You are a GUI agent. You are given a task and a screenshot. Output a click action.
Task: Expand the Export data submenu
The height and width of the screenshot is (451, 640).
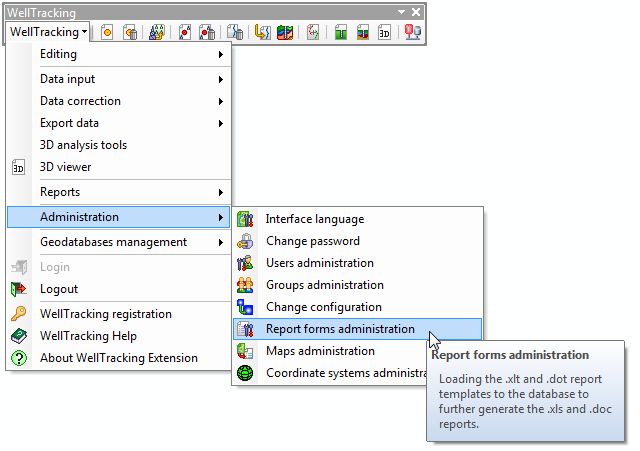tap(128, 123)
